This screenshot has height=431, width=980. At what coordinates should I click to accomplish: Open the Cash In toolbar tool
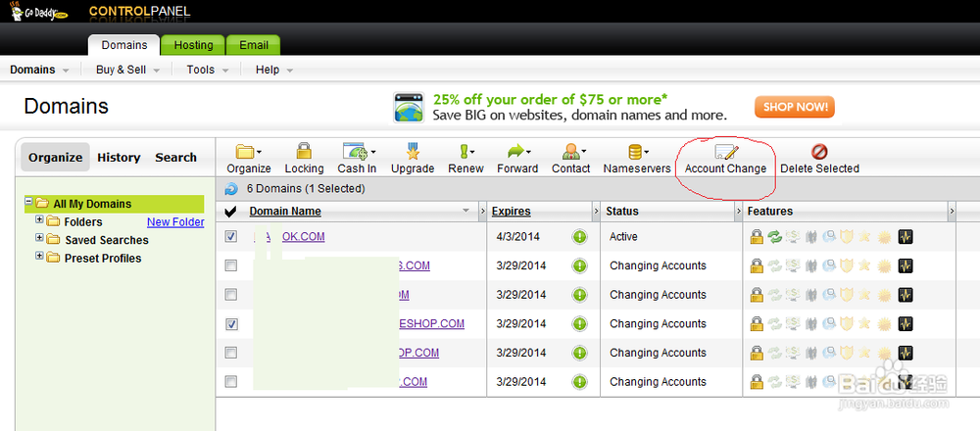[x=357, y=159]
